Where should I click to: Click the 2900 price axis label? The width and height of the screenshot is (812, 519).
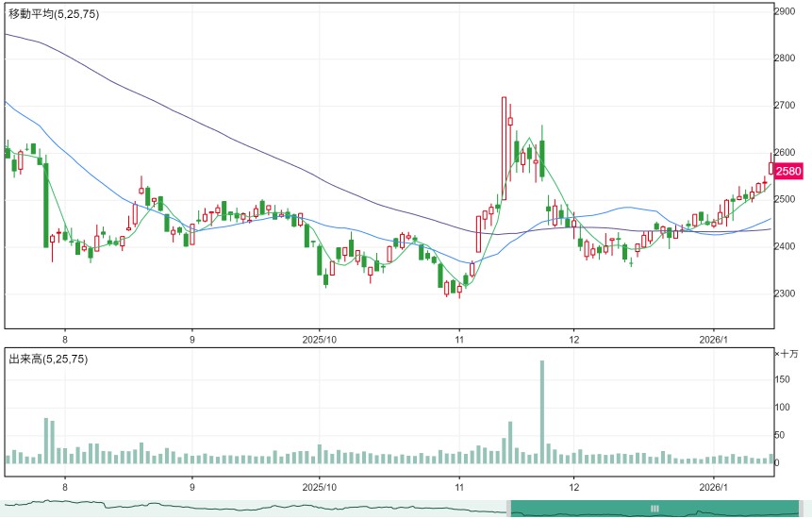click(785, 11)
